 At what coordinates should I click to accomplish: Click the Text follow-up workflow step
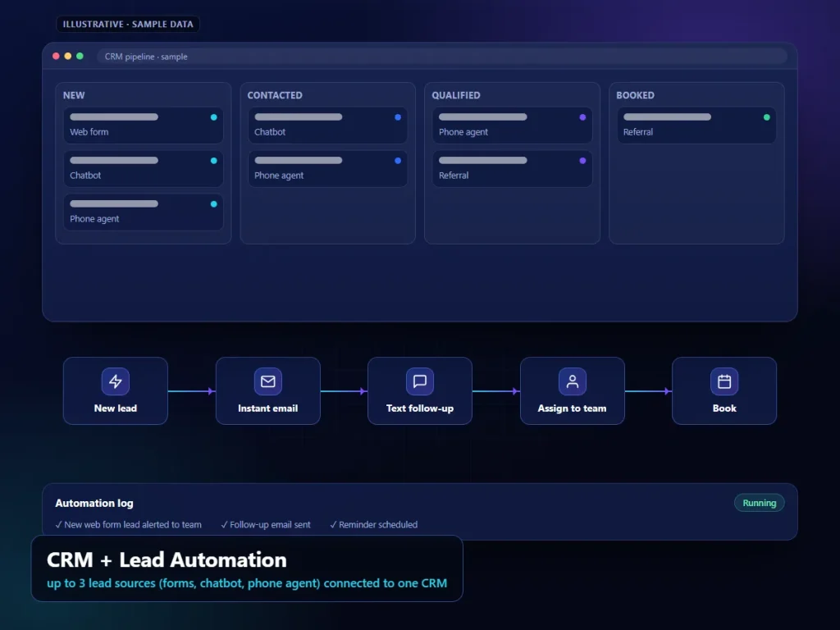(x=420, y=391)
